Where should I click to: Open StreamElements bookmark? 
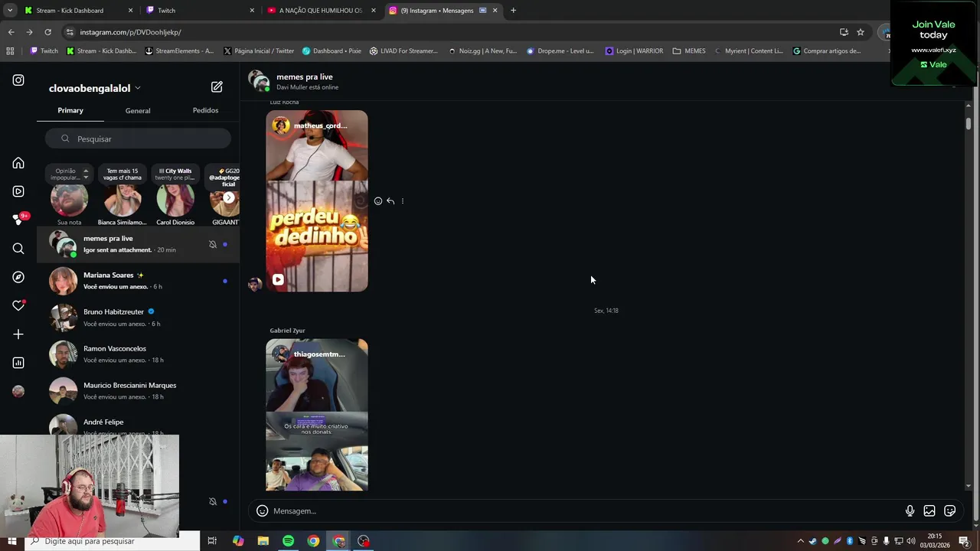[x=178, y=51]
